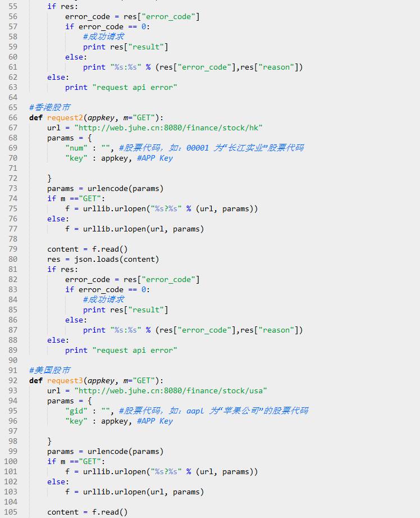Click the #APP Key comment on line 70
The image size is (420, 518).
154,158
